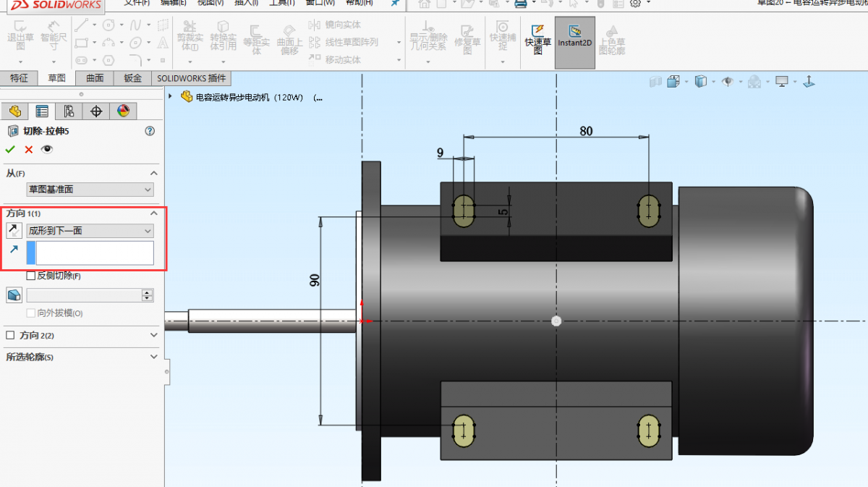Click the reverse direction button under 方向1
Screen dimensions: 868x487
point(13,230)
